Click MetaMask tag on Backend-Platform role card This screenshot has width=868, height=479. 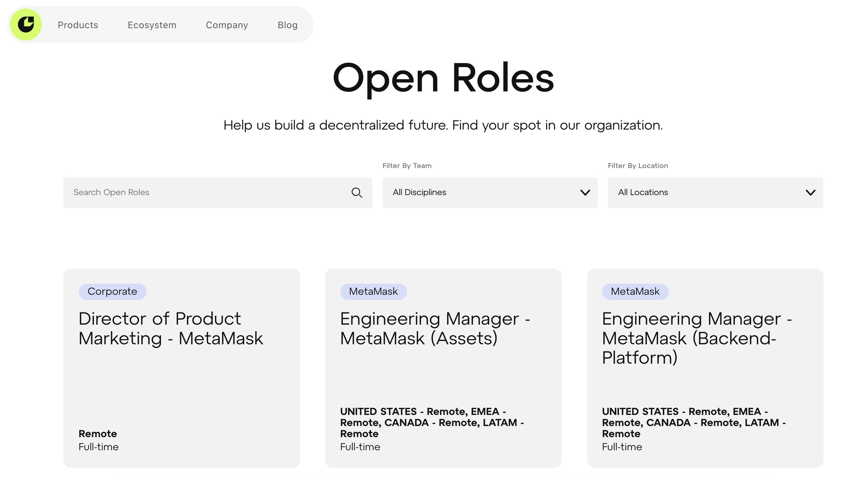tap(635, 291)
